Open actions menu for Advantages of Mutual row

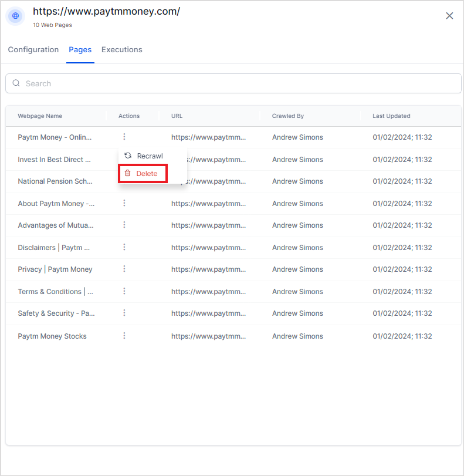coord(124,225)
